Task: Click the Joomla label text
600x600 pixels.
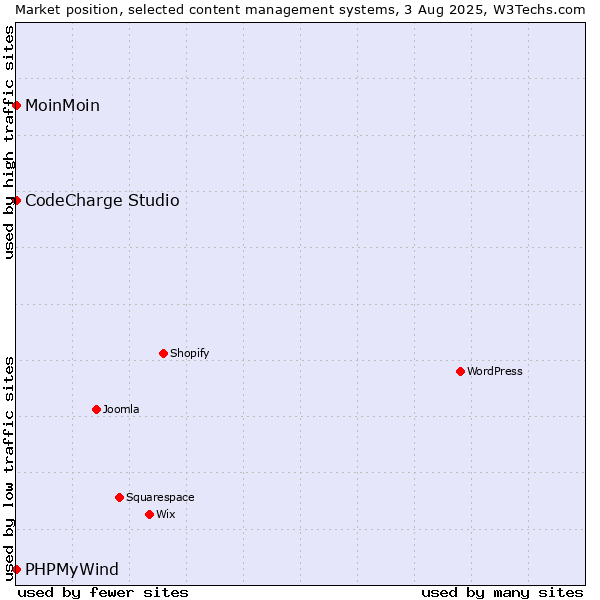Action: (x=121, y=409)
